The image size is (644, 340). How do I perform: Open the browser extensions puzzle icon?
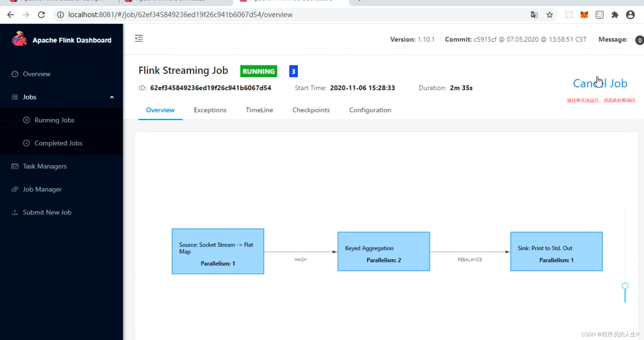[615, 15]
